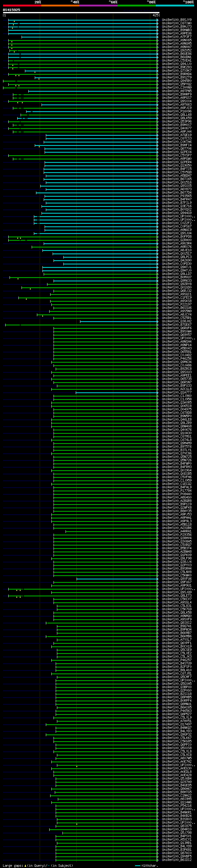197x868 pixels.
Task: Click hit label UniRef100_Q53P96
Action: pyautogui.click(x=177, y=121)
